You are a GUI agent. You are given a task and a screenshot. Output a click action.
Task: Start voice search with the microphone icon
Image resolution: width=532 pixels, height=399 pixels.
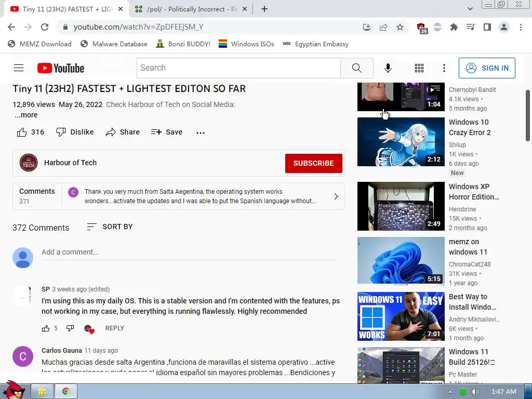(388, 68)
